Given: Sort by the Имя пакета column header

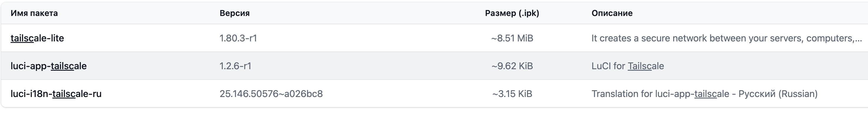Looking at the screenshot, I should tap(34, 13).
